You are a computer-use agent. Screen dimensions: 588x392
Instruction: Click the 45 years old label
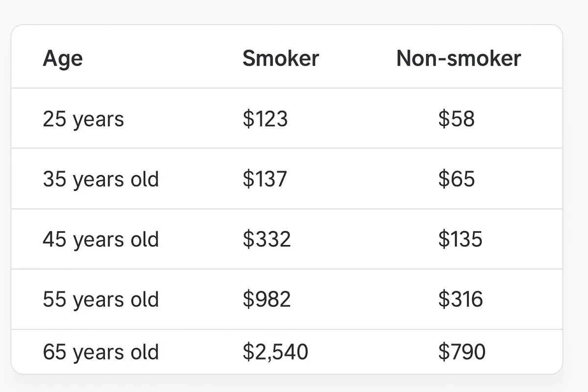(101, 240)
